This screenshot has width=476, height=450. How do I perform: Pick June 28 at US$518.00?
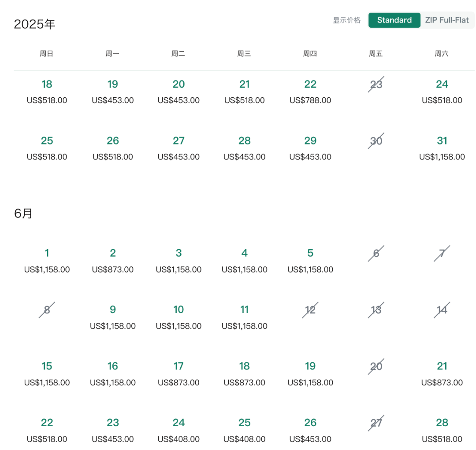pos(442,430)
